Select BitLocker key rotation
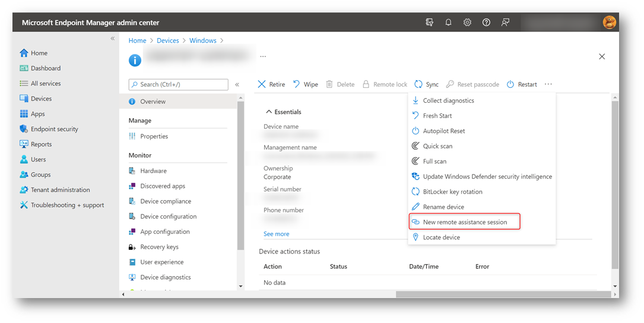Screen dimensions: 644x323 (x=482, y=192)
